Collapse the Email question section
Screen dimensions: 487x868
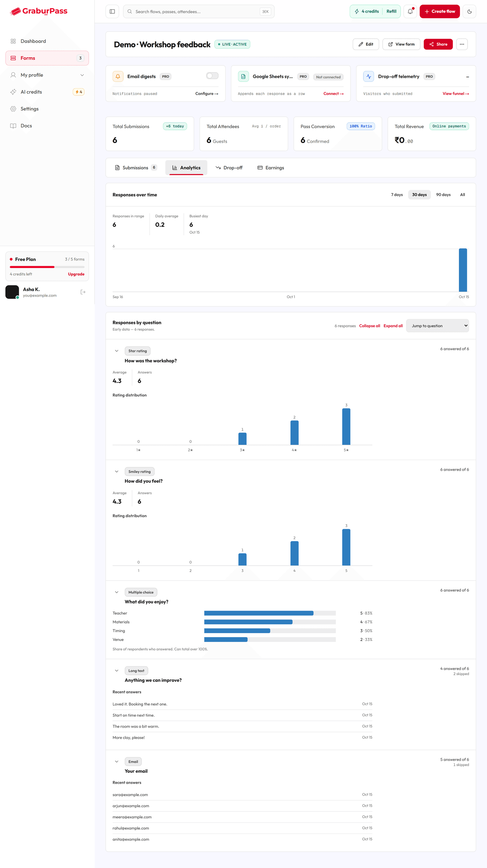117,762
